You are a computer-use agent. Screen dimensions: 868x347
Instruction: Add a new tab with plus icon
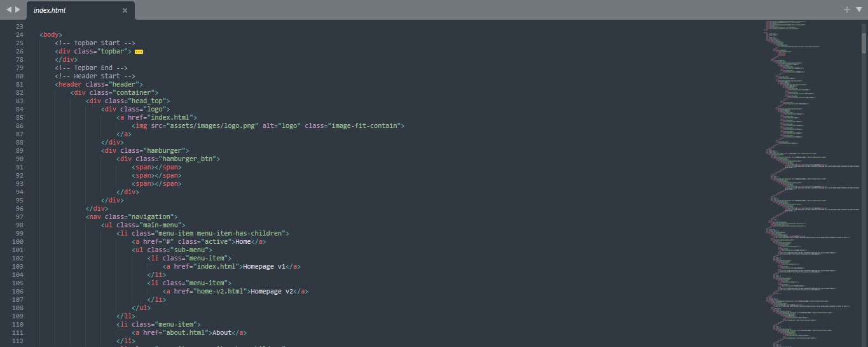[846, 10]
